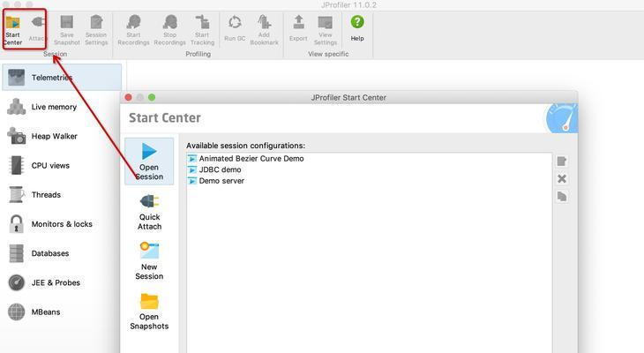Click the copy session icon beside list
Viewport: 644px width, 353px height.
pos(562,197)
